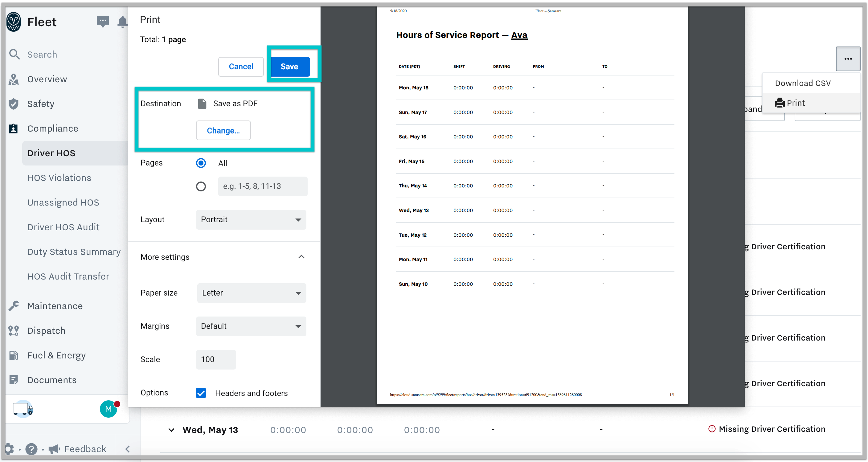Screen dimensions: 868x462
Task: Open the Paper size dropdown
Action: pyautogui.click(x=251, y=293)
